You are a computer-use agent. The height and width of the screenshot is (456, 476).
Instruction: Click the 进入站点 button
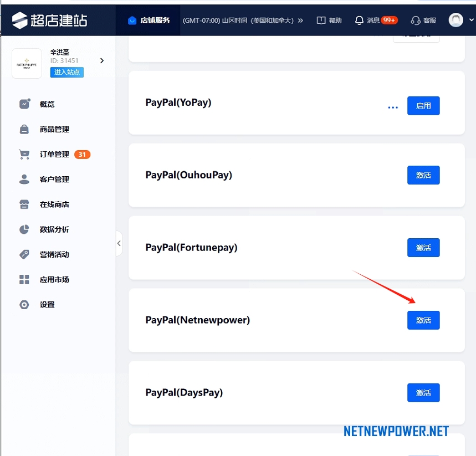pos(67,72)
